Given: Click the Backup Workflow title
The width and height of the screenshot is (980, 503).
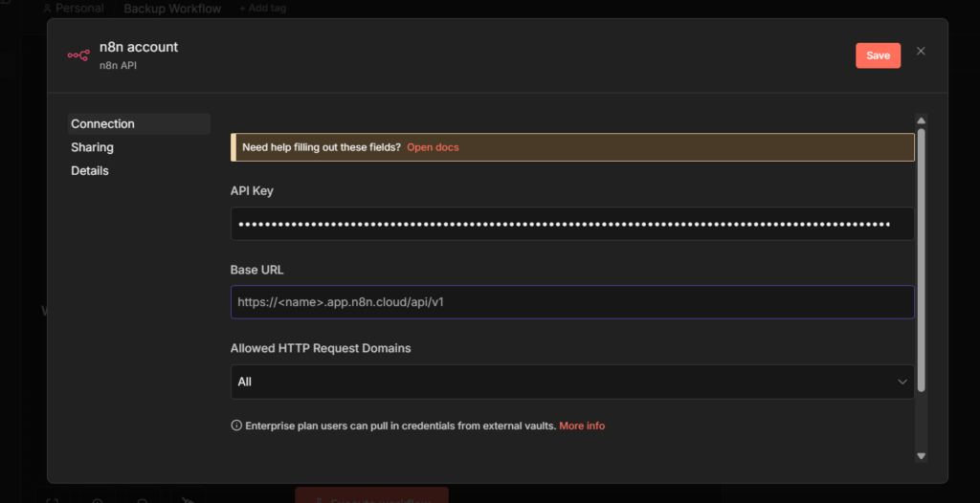Looking at the screenshot, I should 172,9.
